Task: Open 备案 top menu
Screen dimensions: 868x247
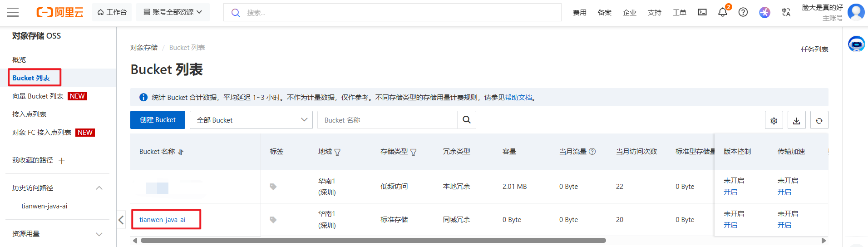Action: click(x=605, y=13)
